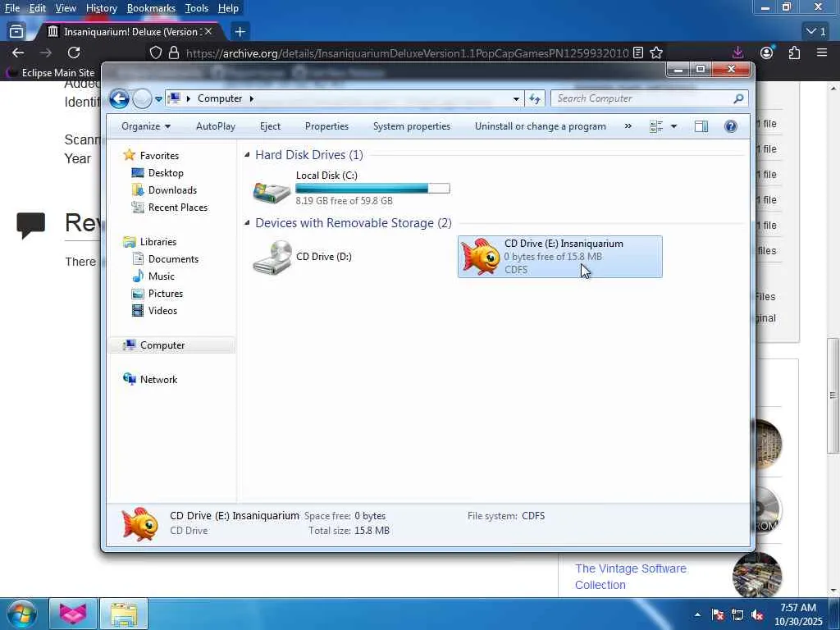Image resolution: width=840 pixels, height=630 pixels.
Task: Click the search magnifier icon in Explorer
Action: pos(739,98)
